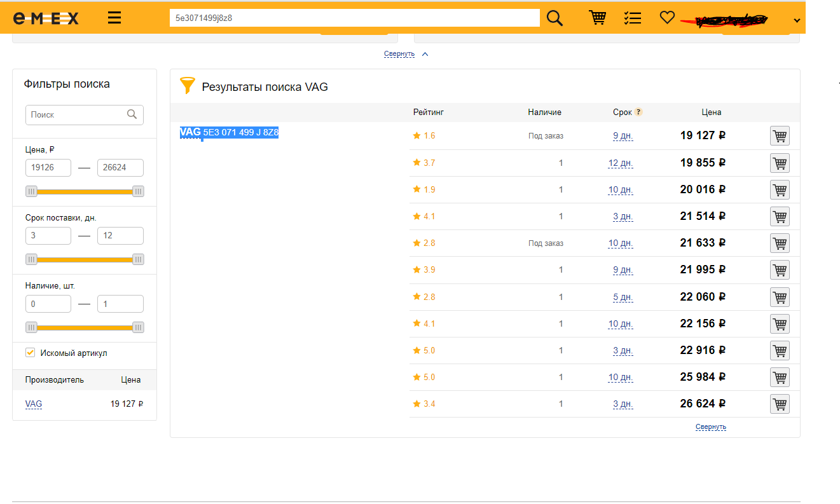
Task: Click Наличие column header
Action: pyautogui.click(x=544, y=112)
